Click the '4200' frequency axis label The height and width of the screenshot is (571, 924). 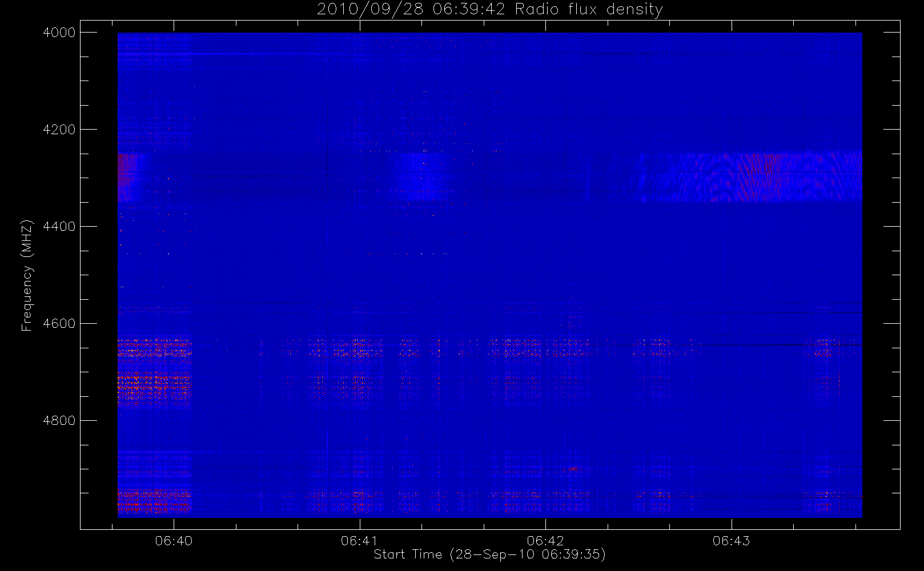click(59, 130)
